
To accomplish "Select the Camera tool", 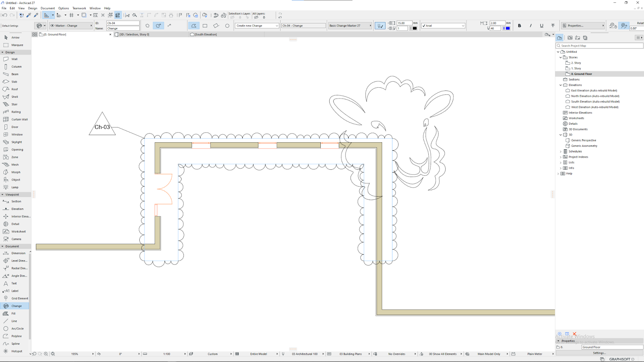I will (x=14, y=239).
